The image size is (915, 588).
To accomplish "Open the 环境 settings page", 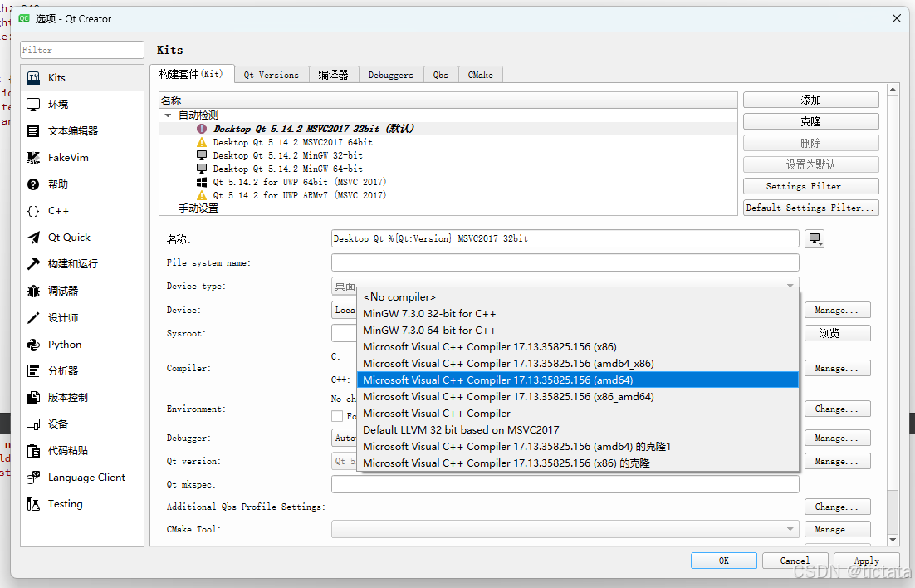I will click(x=58, y=104).
